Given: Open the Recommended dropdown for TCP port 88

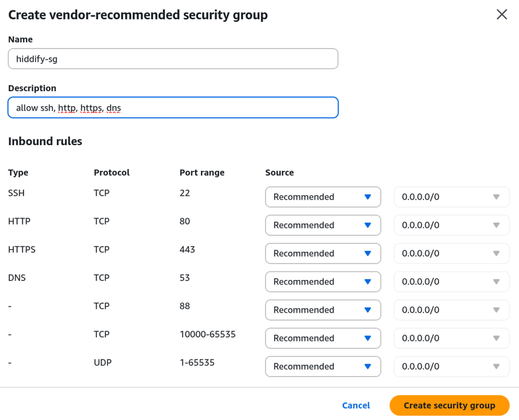Looking at the screenshot, I should coord(323,310).
